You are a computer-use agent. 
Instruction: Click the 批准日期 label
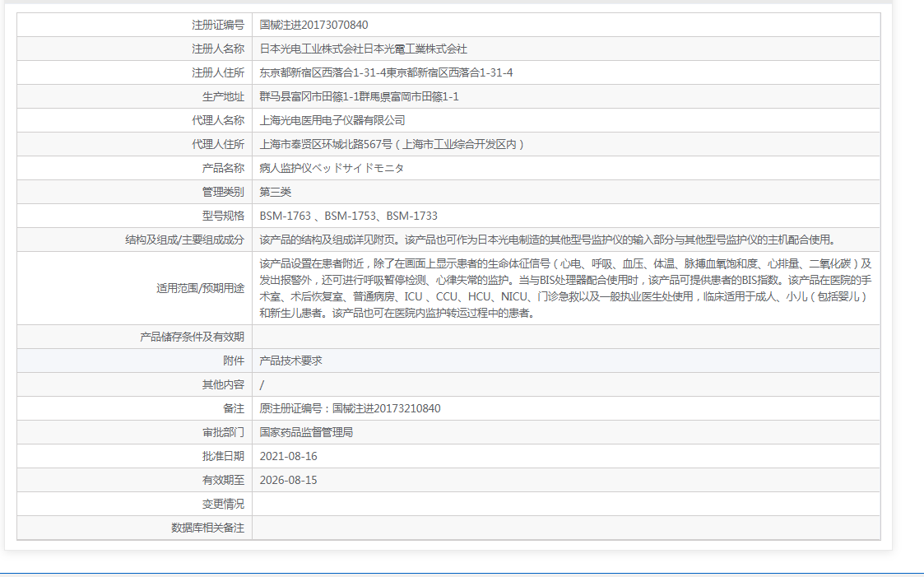[x=223, y=456]
